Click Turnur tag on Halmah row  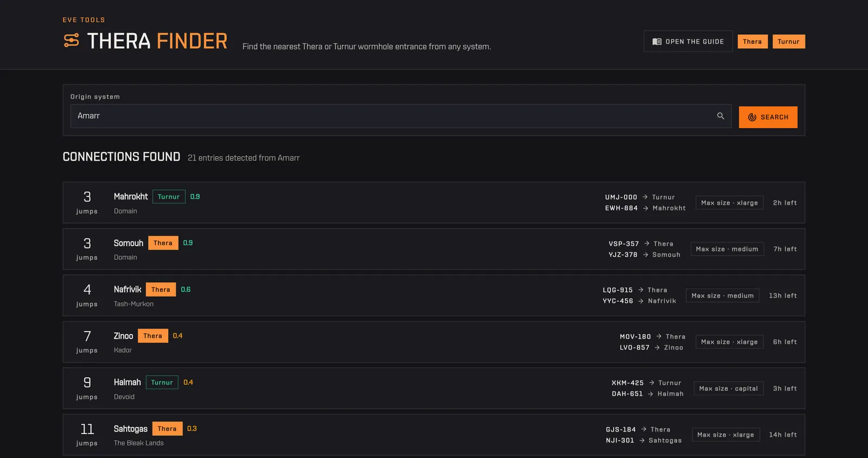(162, 382)
